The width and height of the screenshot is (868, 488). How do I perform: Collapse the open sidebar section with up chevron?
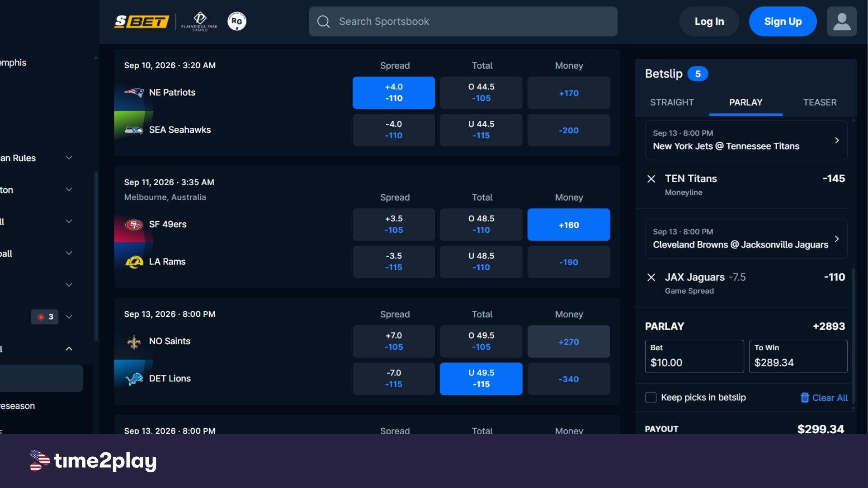[69, 348]
